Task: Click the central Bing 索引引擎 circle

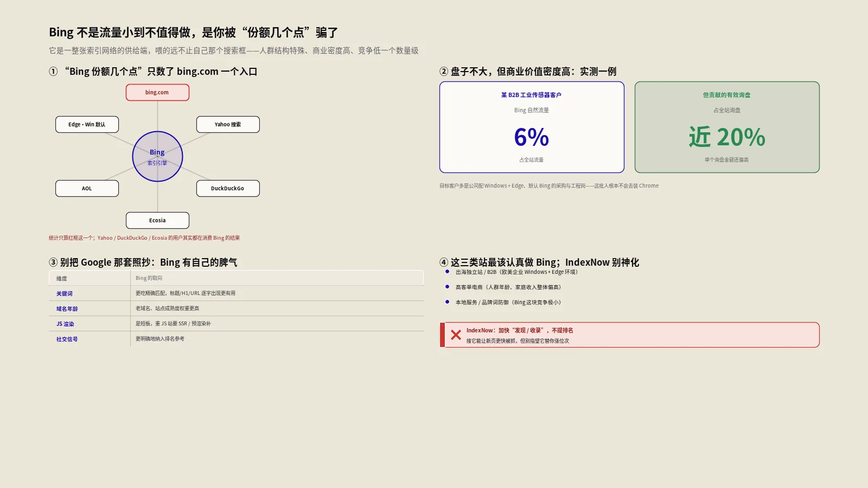Action: [157, 157]
